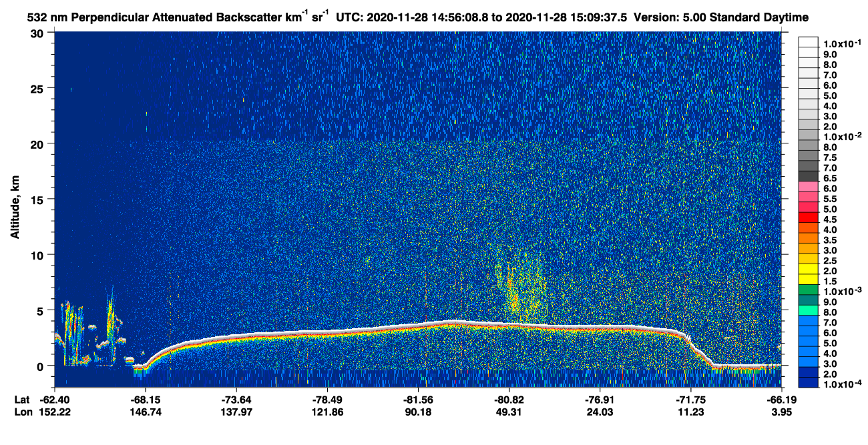Click longitude value 146.74
Viewport: 868px width, 445px height.
coord(146,412)
